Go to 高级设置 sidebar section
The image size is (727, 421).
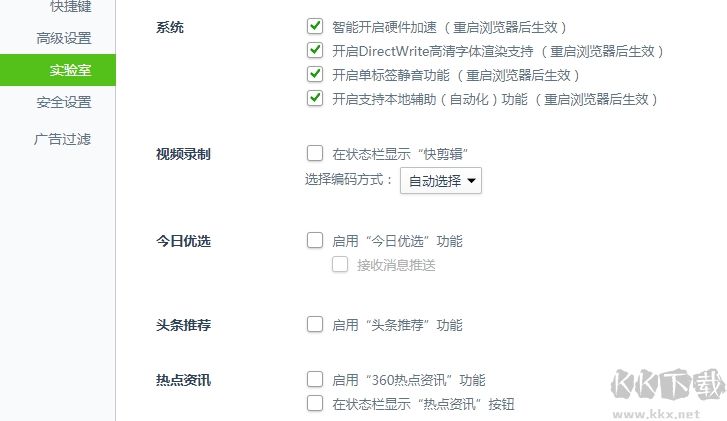(63, 39)
